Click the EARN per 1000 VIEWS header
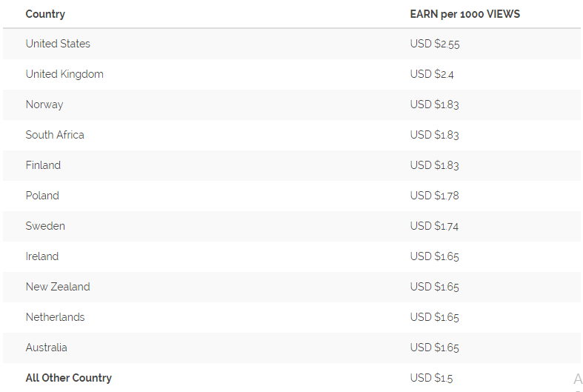The image size is (583, 392). click(x=464, y=14)
